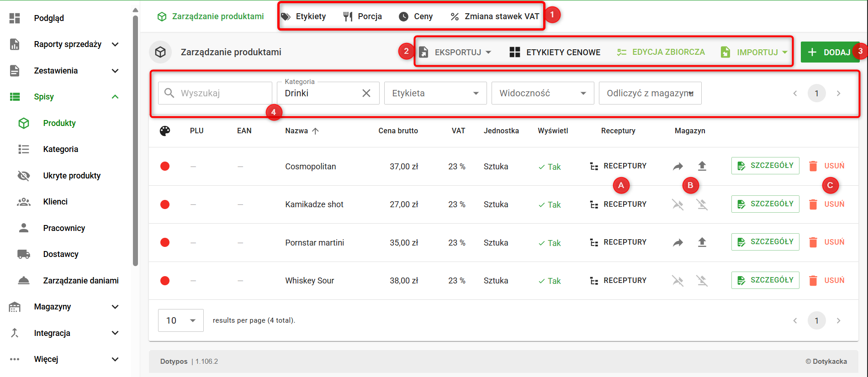The width and height of the screenshot is (868, 377).
Task: Open Ukryte produkty in sidebar
Action: click(x=71, y=176)
